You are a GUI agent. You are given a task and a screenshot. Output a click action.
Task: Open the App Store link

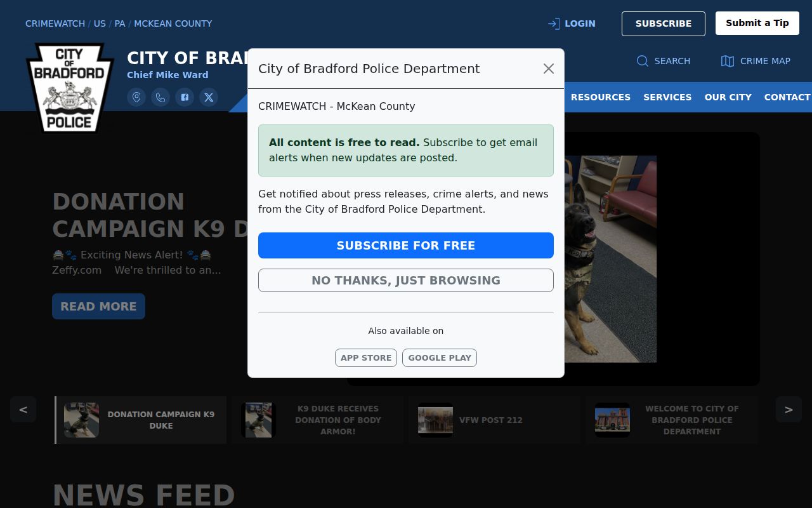click(x=366, y=358)
